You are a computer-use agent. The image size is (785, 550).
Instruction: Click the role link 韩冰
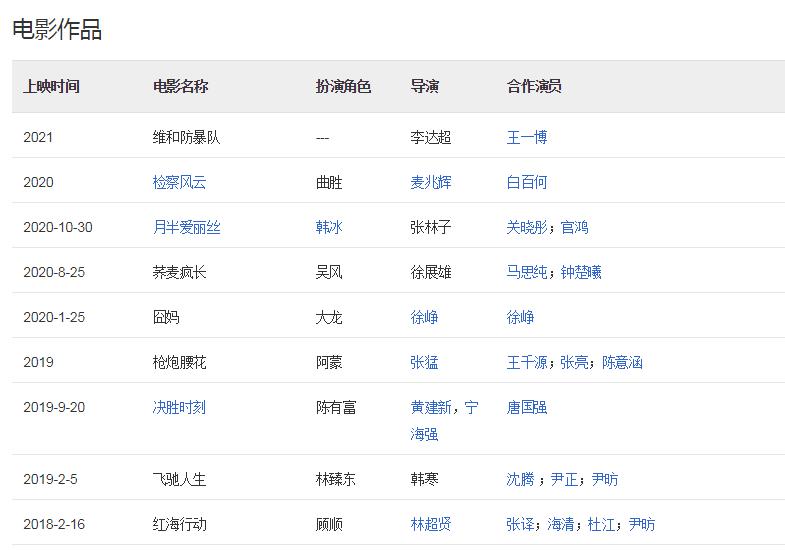(329, 227)
